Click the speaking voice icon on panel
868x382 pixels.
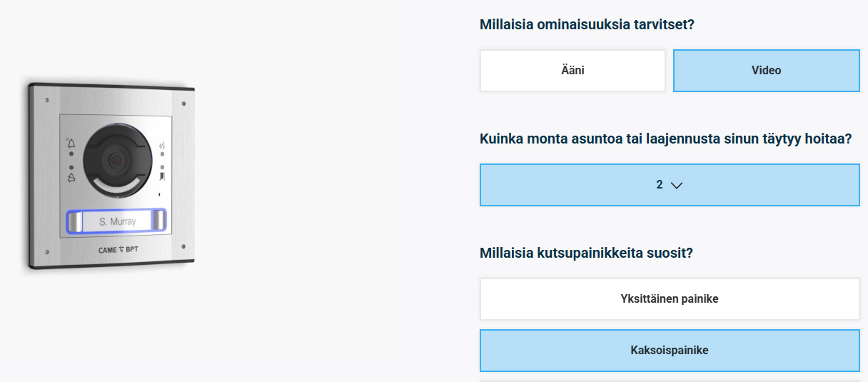click(x=163, y=146)
